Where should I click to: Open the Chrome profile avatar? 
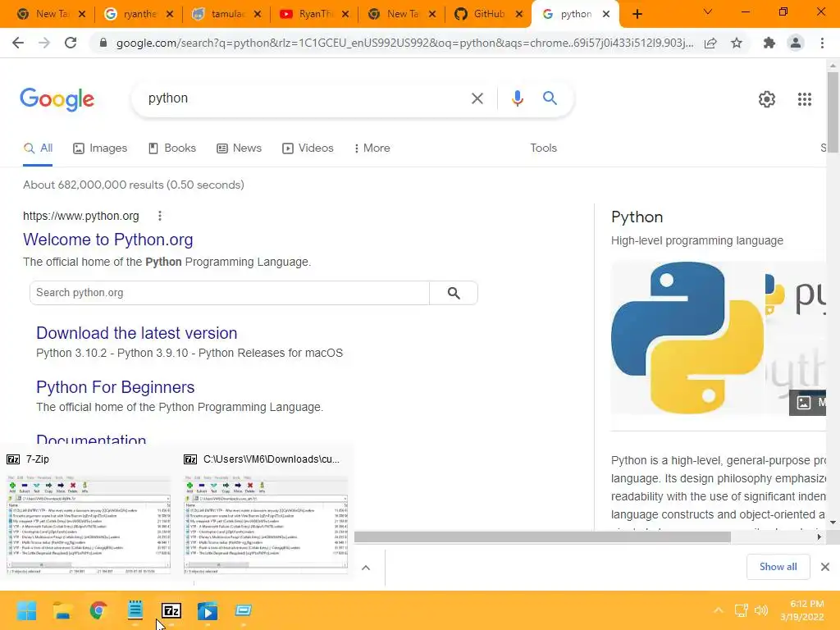796,43
